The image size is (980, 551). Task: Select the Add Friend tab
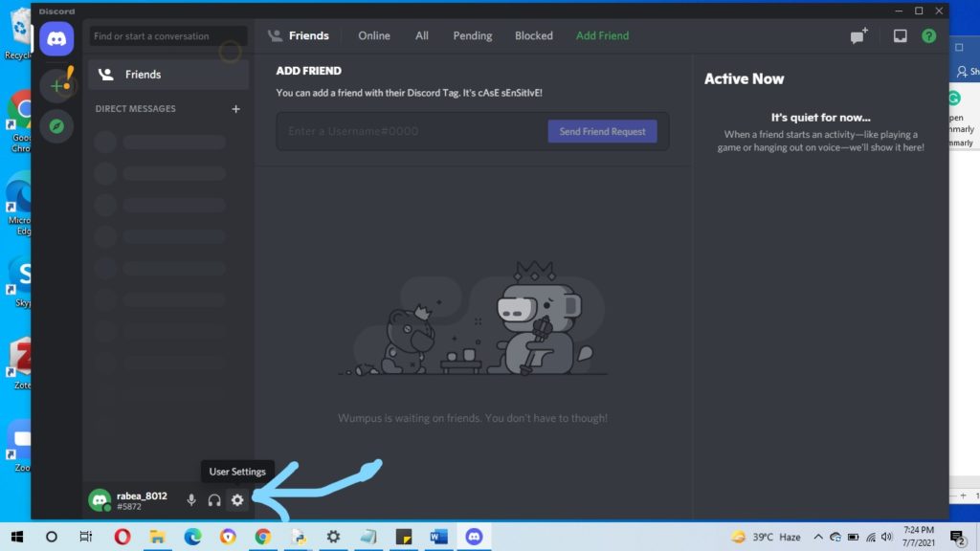coord(603,35)
